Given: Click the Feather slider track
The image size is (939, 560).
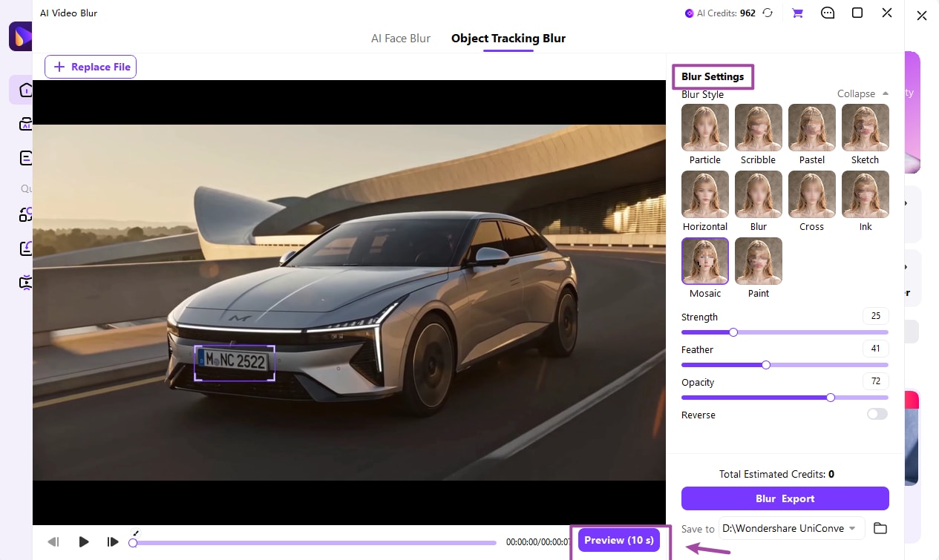Looking at the screenshot, I should click(785, 365).
